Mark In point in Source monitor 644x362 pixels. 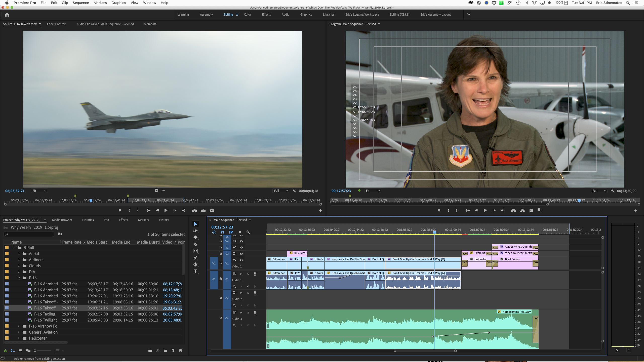129,210
